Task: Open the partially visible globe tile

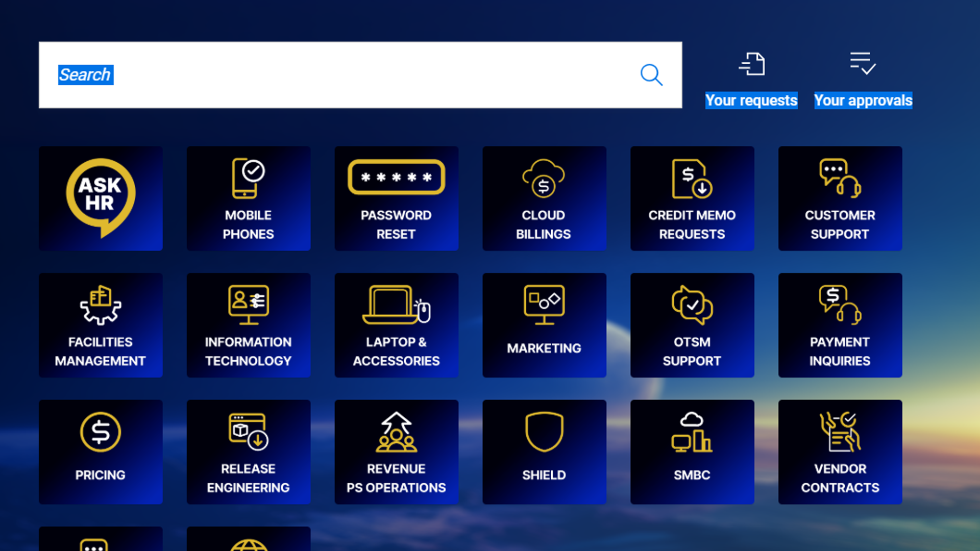Action: 249,539
